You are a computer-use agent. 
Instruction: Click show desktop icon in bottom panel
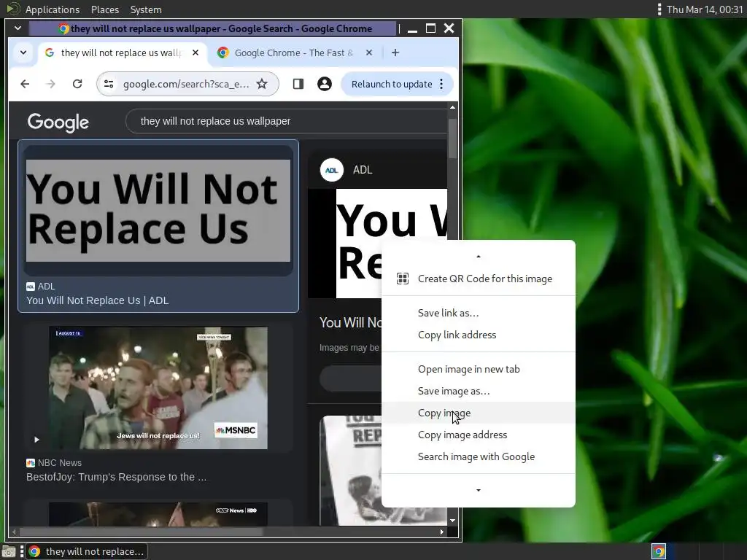pos(9,551)
